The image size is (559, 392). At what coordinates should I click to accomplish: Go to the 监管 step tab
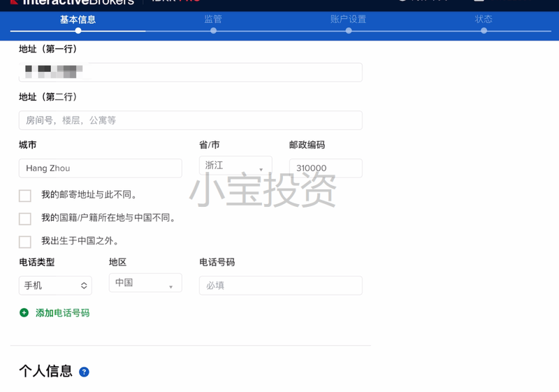[213, 20]
